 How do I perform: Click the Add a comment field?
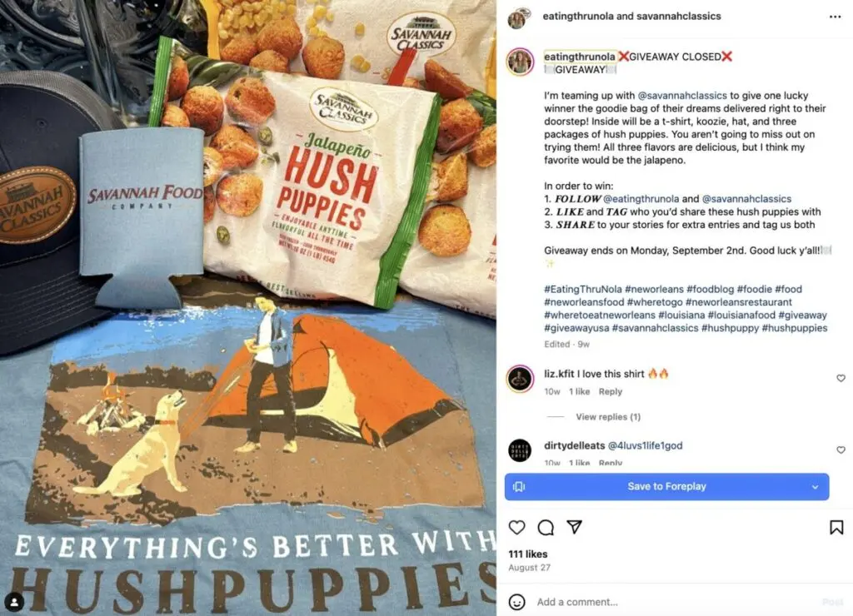675,602
